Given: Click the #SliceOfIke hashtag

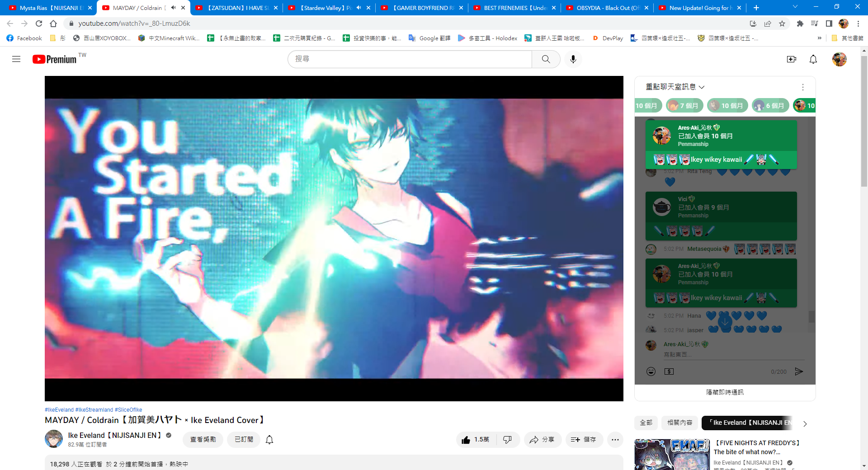Looking at the screenshot, I should tap(128, 410).
